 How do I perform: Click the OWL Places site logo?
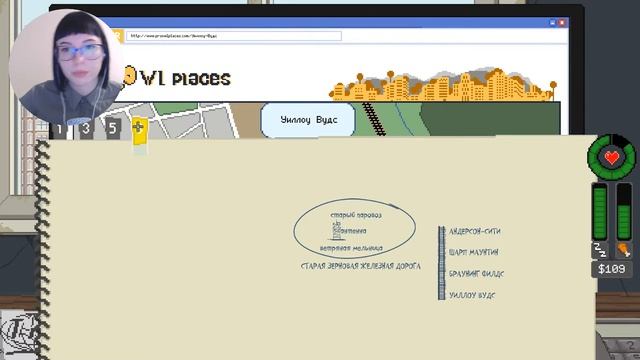tap(177, 77)
